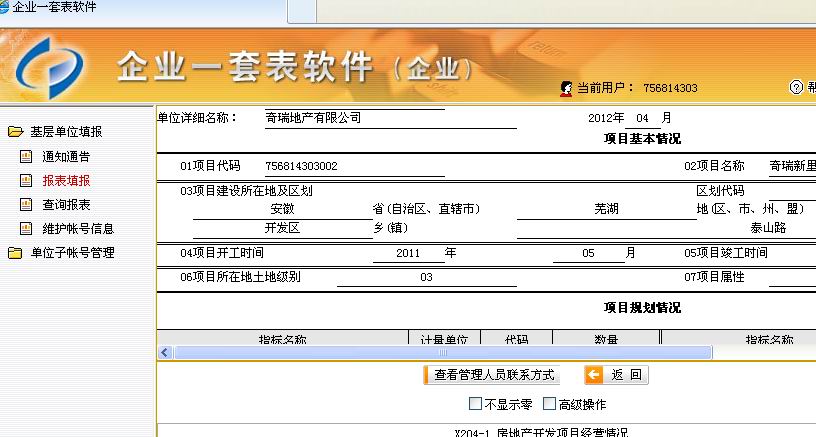The height and width of the screenshot is (437, 816).
Task: Click the user ID text 756814303
Action: 670,88
